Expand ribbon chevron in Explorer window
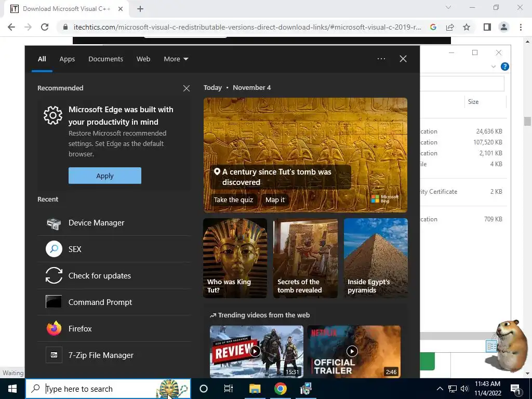This screenshot has width=532, height=399. pos(494,66)
